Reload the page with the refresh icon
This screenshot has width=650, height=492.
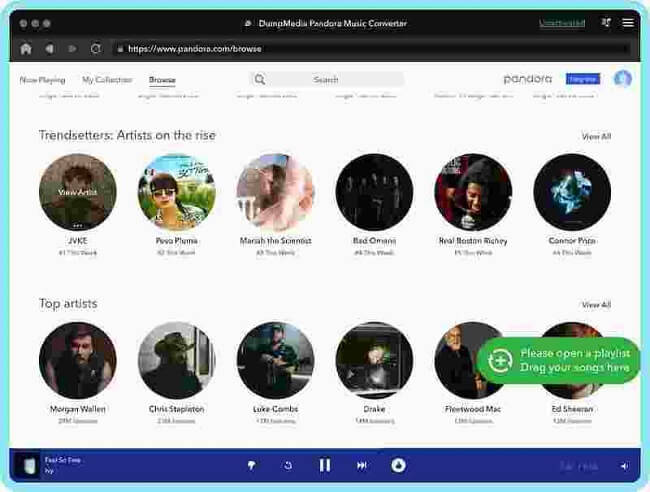96,48
